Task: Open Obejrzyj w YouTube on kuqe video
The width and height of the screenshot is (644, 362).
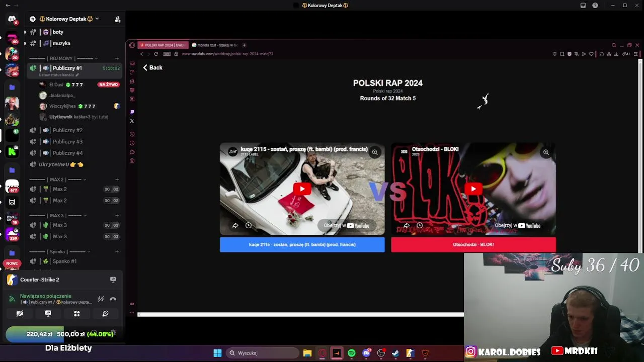Action: click(x=346, y=225)
